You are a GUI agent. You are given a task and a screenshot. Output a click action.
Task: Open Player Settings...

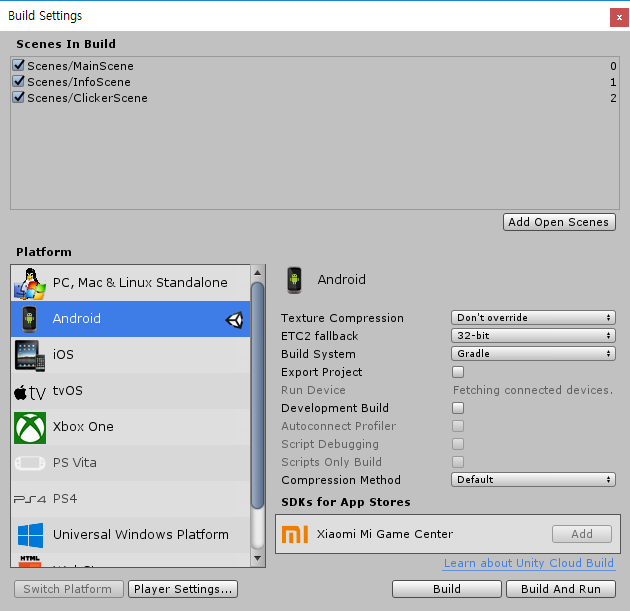[x=183, y=589]
